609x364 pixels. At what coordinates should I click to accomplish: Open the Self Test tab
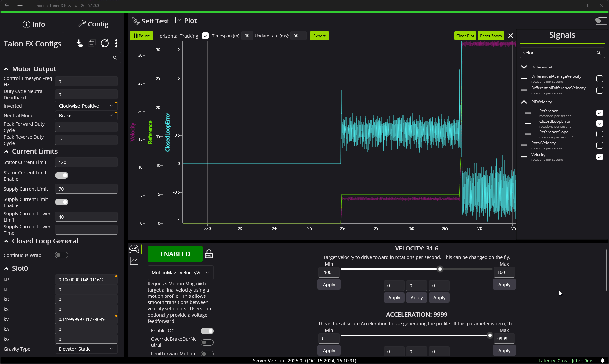(150, 21)
